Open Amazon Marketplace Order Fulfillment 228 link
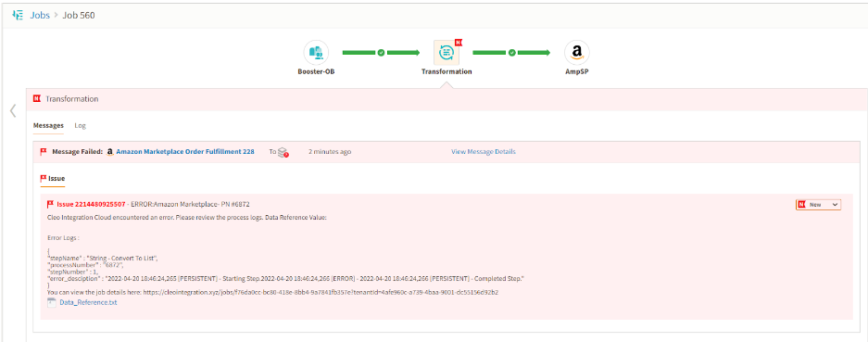The width and height of the screenshot is (868, 342). pyautogui.click(x=185, y=151)
